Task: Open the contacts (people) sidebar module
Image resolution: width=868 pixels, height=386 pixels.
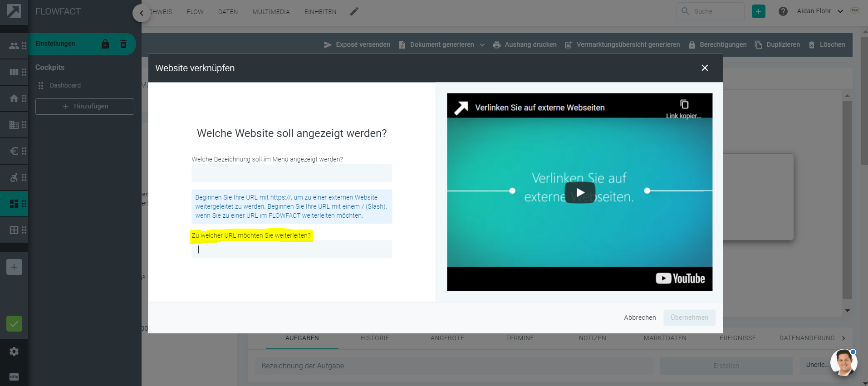Action: pos(14,46)
